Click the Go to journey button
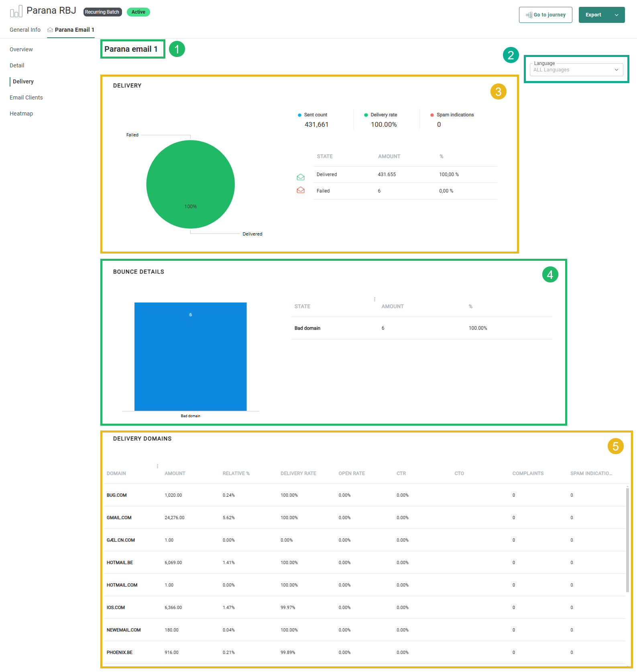 click(x=545, y=15)
